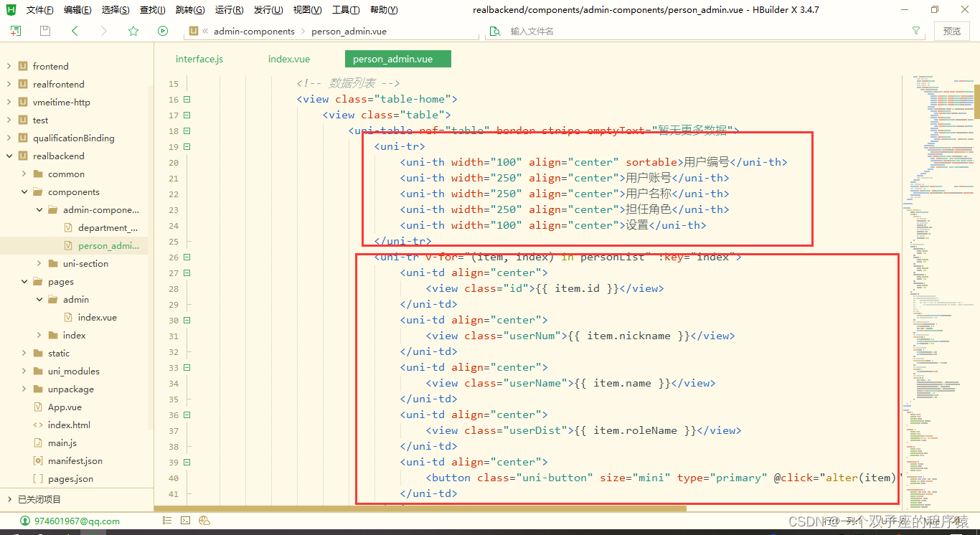Collapse the pages folder

coord(24,281)
